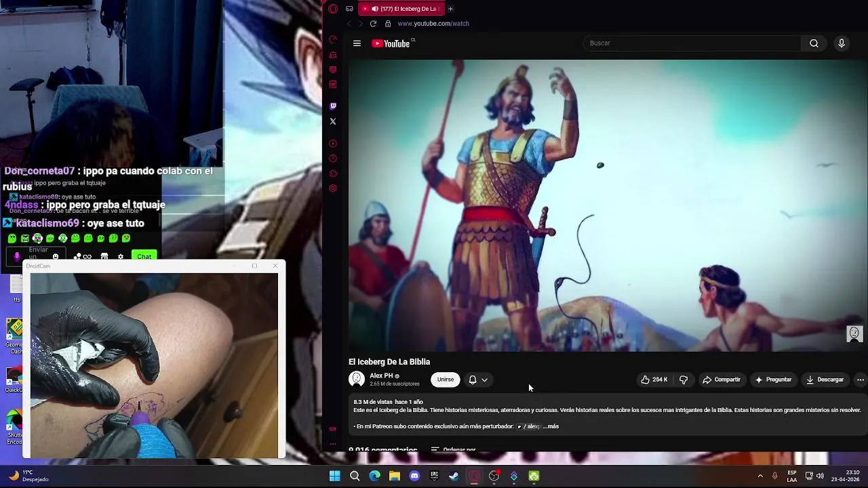Open channel points store icon in chat
Screen dimensions: 868x488
tap(104, 257)
